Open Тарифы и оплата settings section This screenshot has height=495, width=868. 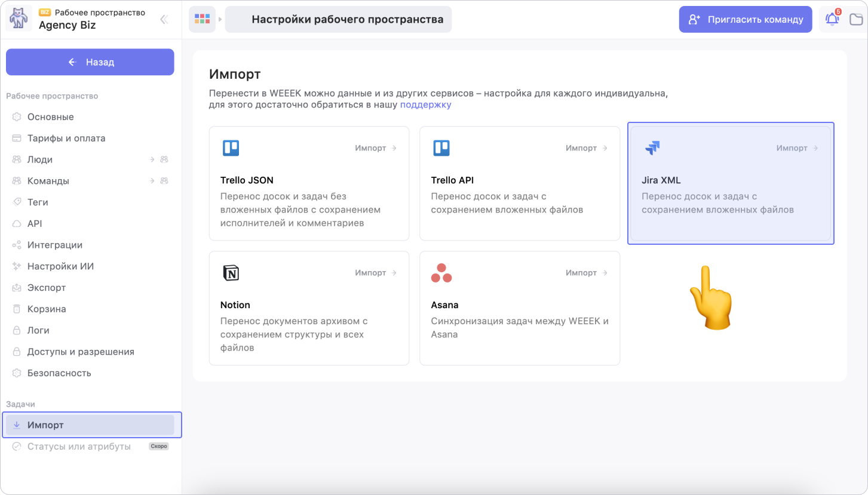click(x=66, y=138)
